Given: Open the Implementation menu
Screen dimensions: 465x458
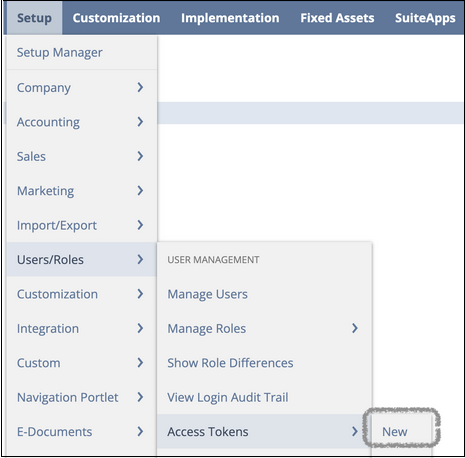Looking at the screenshot, I should tap(230, 18).
